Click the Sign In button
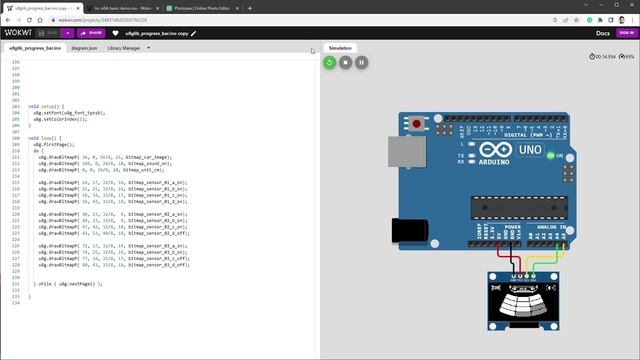The image size is (640, 360). pyautogui.click(x=627, y=33)
